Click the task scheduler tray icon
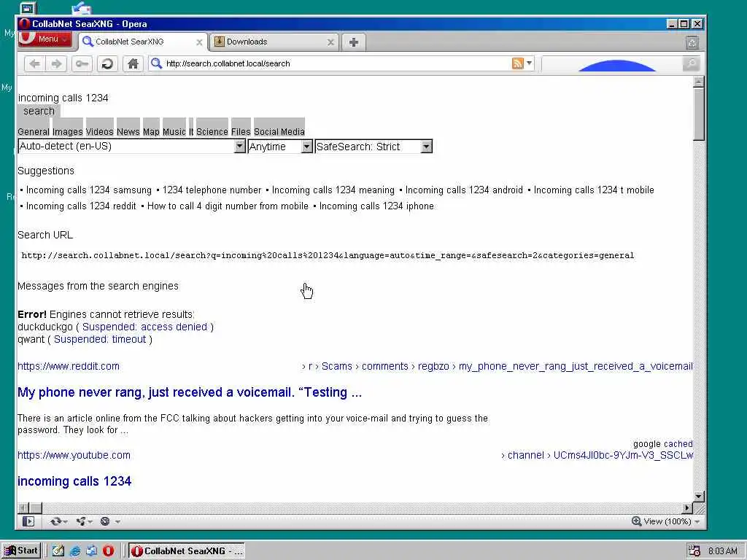This screenshot has height=560, width=747. [x=694, y=551]
